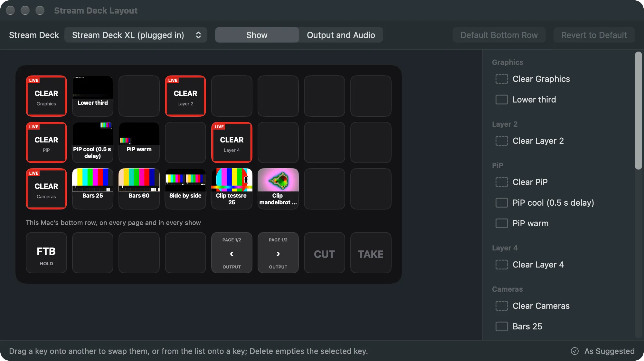Select the CLEAR Graphics live key
This screenshot has height=361, width=644.
tap(46, 96)
